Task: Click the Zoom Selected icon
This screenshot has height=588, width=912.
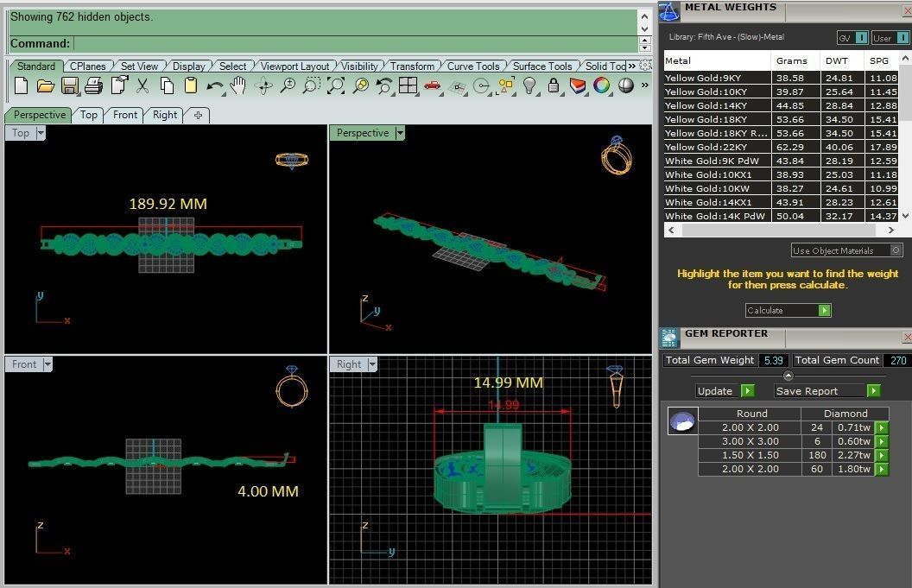Action: click(x=361, y=86)
